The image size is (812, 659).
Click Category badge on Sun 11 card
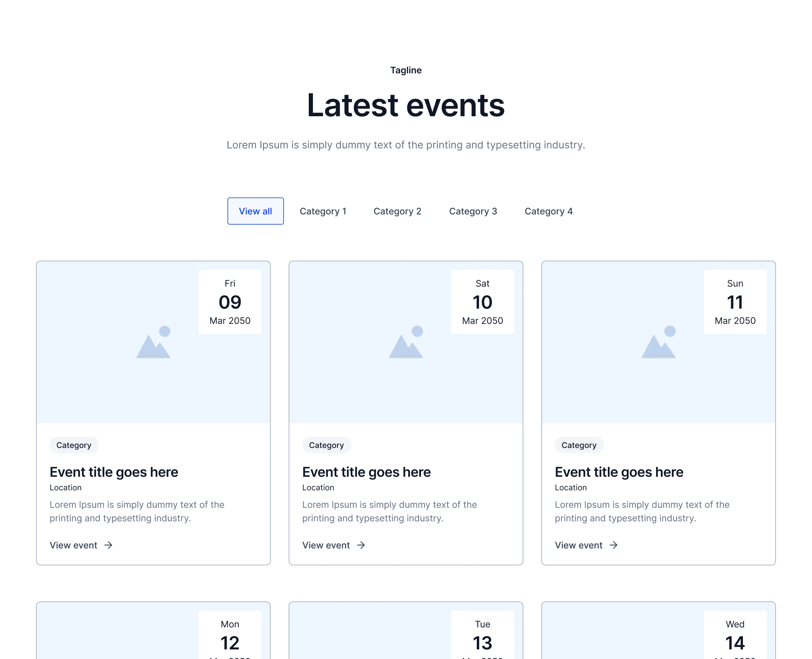[x=579, y=445]
